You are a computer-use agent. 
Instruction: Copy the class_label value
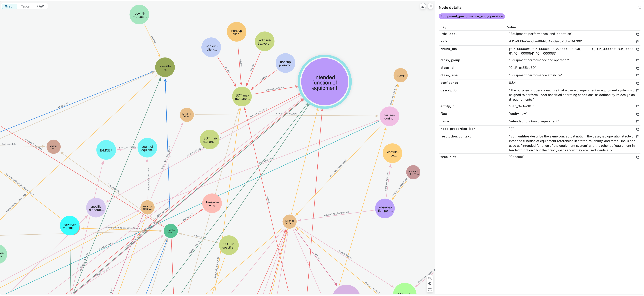(x=638, y=76)
